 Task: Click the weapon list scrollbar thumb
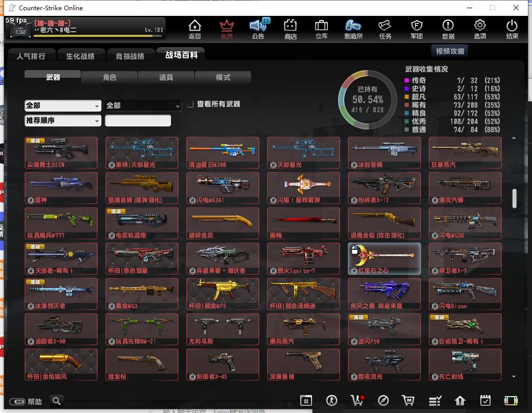[x=515, y=199]
